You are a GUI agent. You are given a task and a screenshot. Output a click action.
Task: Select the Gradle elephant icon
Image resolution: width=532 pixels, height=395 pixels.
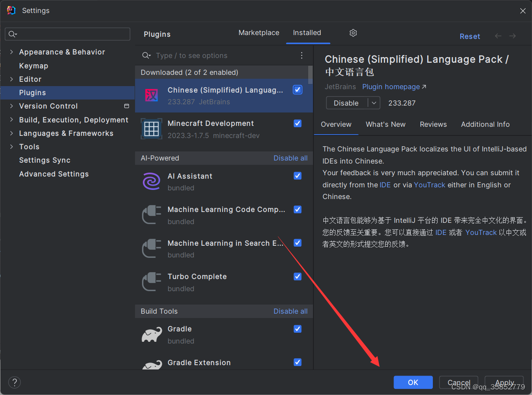pos(152,335)
